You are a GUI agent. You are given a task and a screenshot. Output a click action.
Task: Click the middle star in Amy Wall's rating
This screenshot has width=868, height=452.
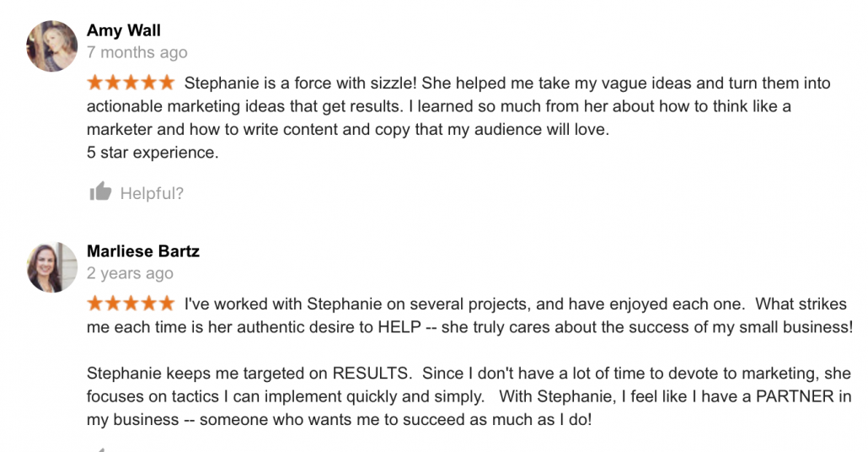(131, 83)
